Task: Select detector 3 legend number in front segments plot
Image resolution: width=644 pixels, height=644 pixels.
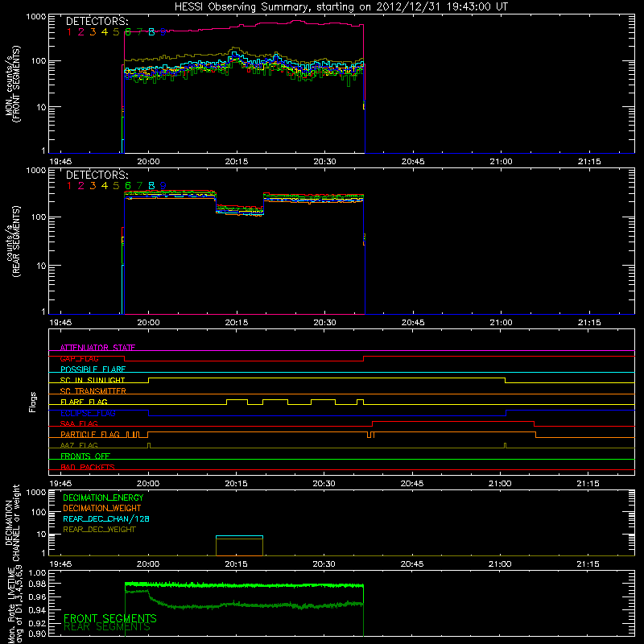Action: coord(93,32)
